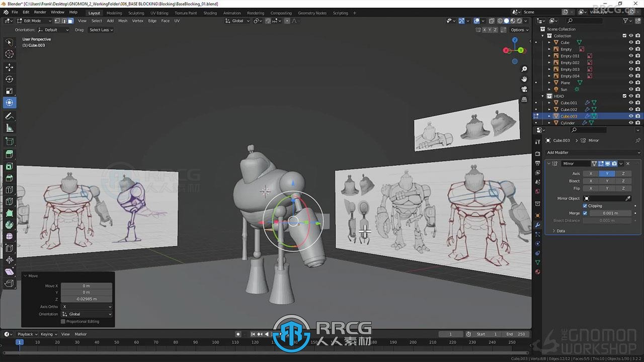This screenshot has height=362, width=644.
Task: Select the Bevel tool
Action: (10, 178)
